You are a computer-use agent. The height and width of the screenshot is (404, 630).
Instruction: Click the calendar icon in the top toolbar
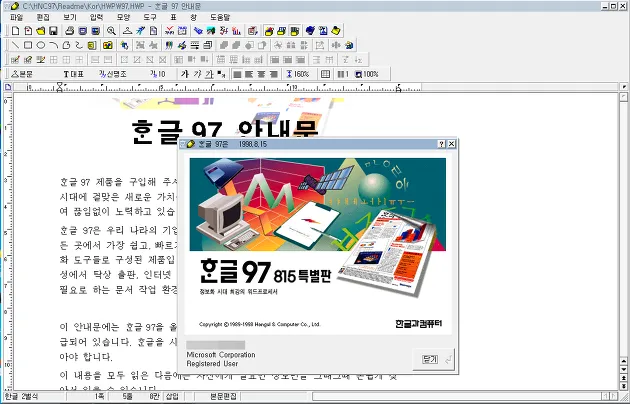[x=182, y=31]
